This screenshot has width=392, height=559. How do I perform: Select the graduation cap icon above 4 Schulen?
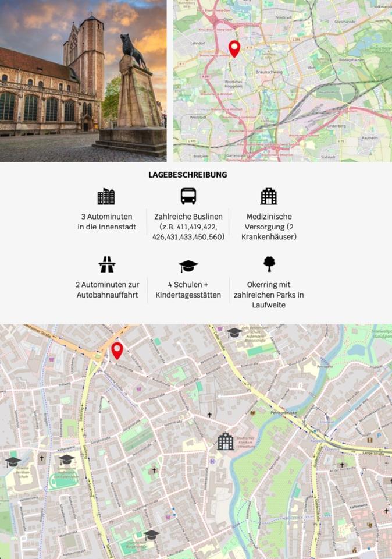[188, 266]
